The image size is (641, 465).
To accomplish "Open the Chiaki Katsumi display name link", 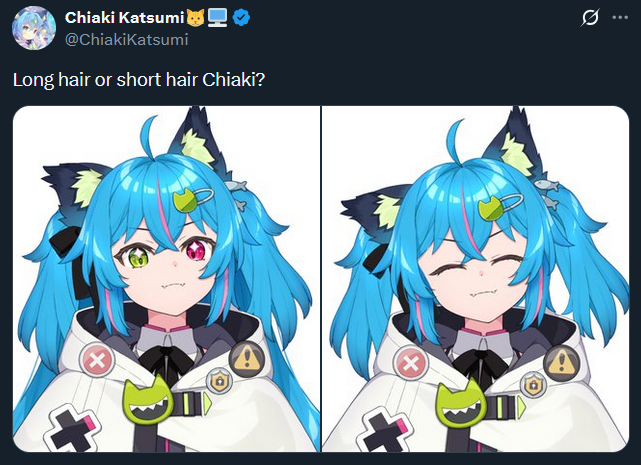I will pos(124,18).
